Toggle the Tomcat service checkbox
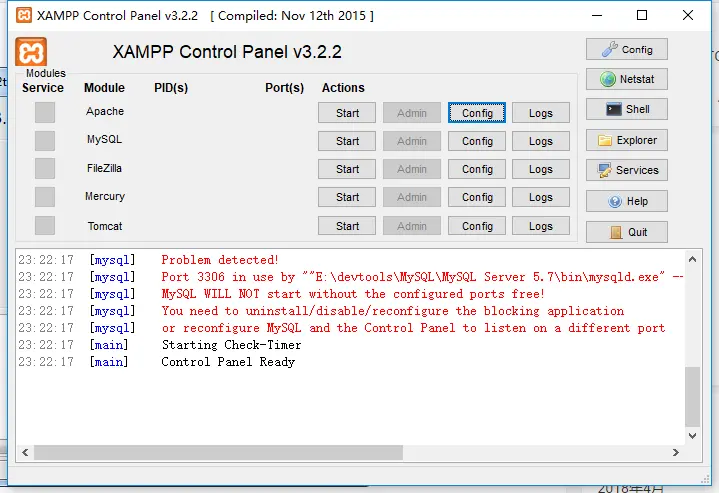This screenshot has width=719, height=493. (x=45, y=226)
